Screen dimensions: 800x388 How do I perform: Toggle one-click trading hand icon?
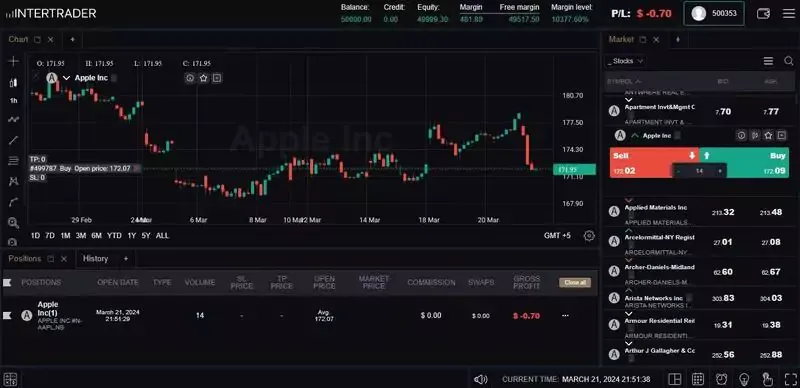click(767, 379)
